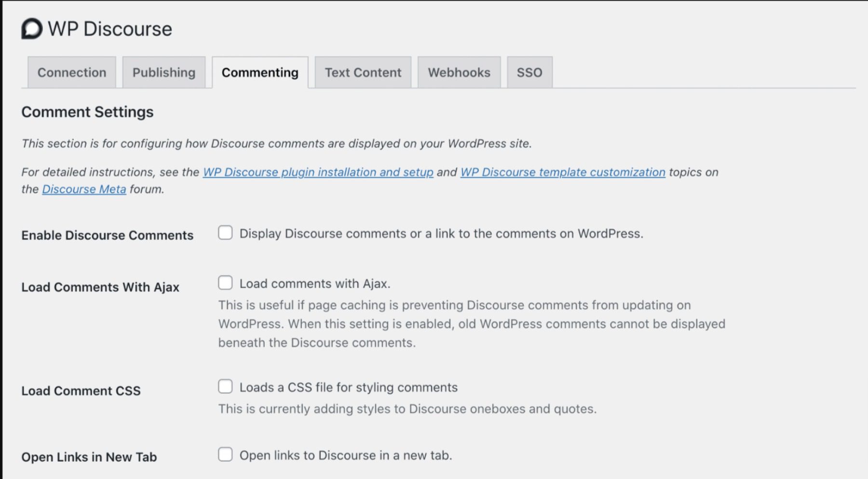868x479 pixels.
Task: Switch to the Connection tab
Action: (71, 72)
